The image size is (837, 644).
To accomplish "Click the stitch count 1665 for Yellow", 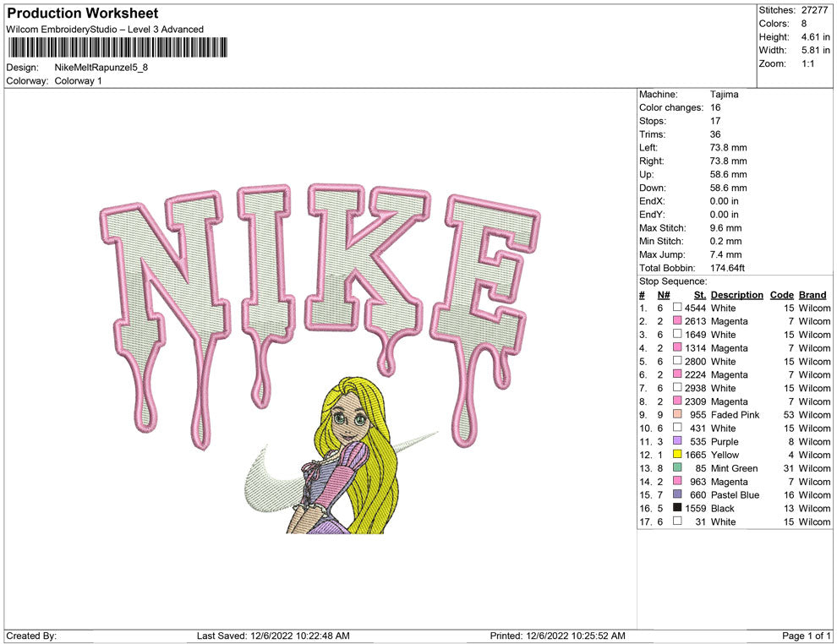I will click(695, 455).
